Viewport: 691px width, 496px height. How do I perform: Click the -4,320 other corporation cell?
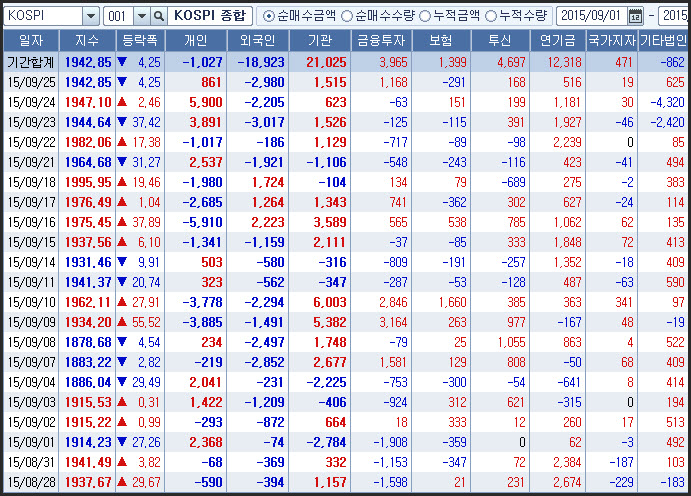pyautogui.click(x=667, y=102)
